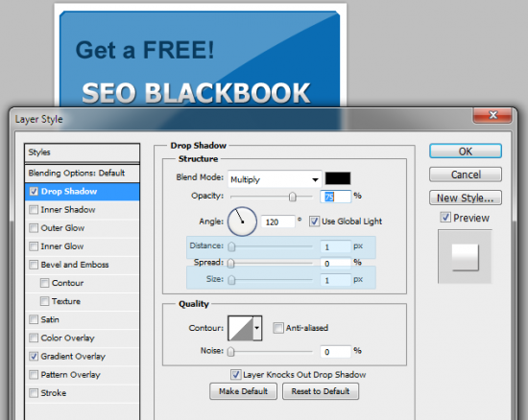The height and width of the screenshot is (420, 528).
Task: Click the Reset to Default button
Action: point(321,391)
